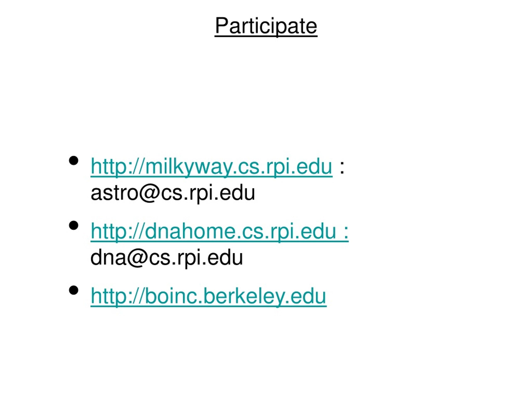Follow the boinc.berkeley.edu hyperlink

208,297
